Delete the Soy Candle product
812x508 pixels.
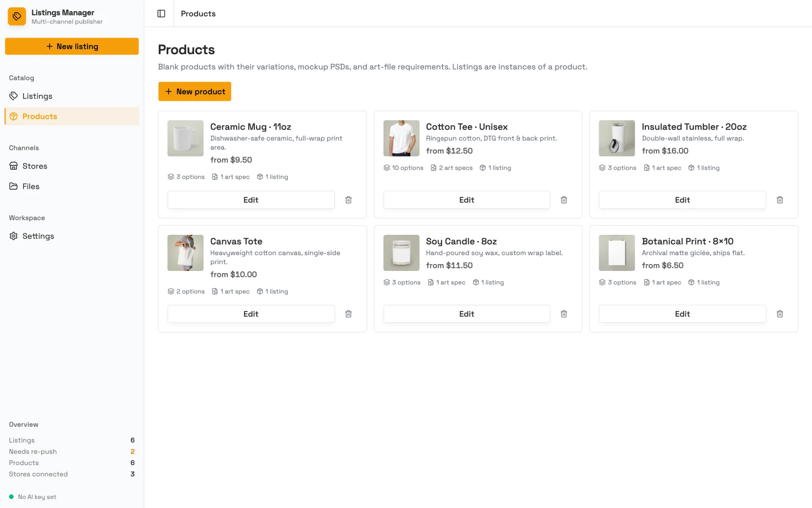pos(564,314)
